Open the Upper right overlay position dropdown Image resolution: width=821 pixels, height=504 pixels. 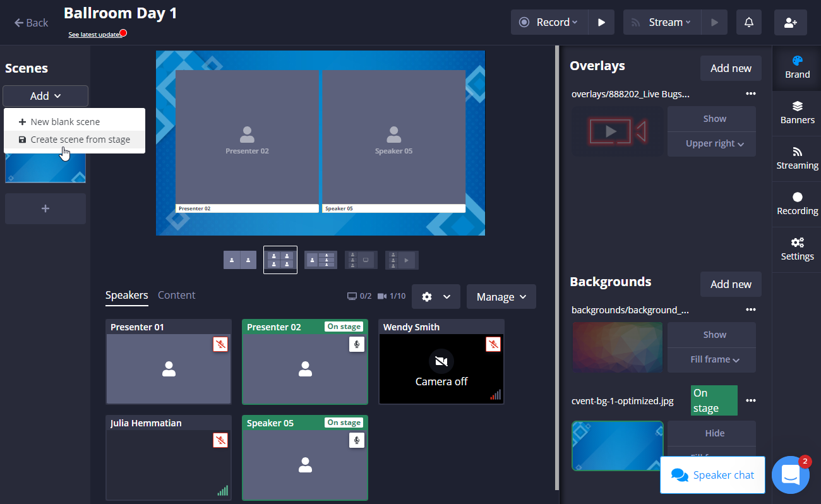(x=712, y=143)
